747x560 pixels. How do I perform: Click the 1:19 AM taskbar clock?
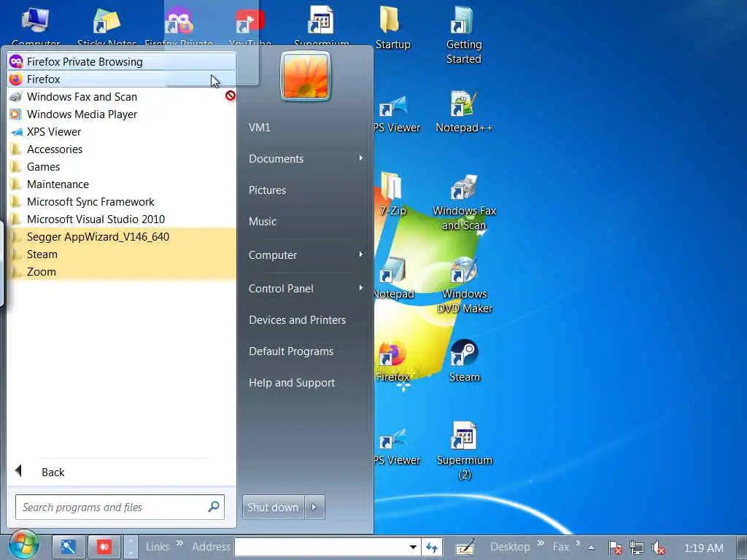(703, 548)
